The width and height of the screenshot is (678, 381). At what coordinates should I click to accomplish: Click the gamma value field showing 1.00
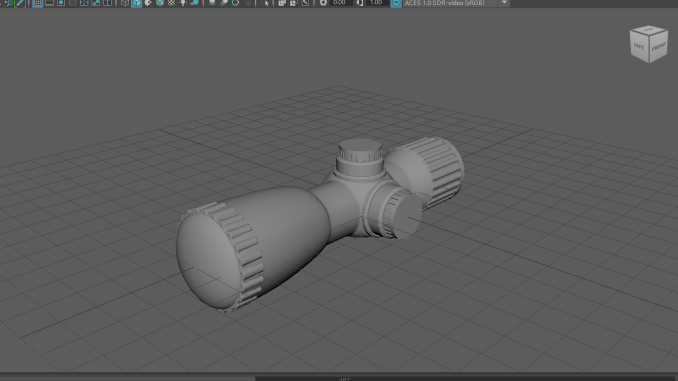(377, 3)
